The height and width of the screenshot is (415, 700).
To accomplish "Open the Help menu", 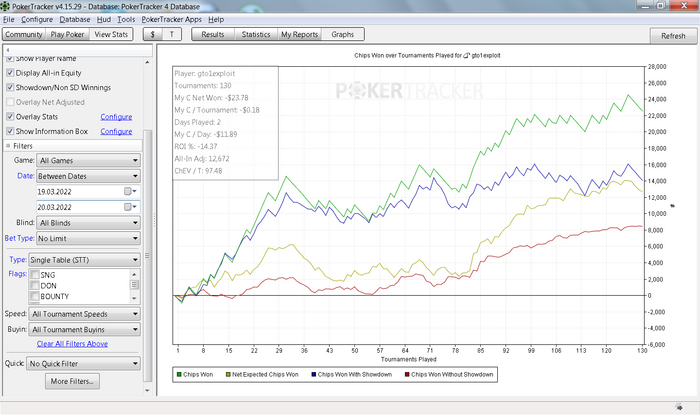I will [x=216, y=20].
